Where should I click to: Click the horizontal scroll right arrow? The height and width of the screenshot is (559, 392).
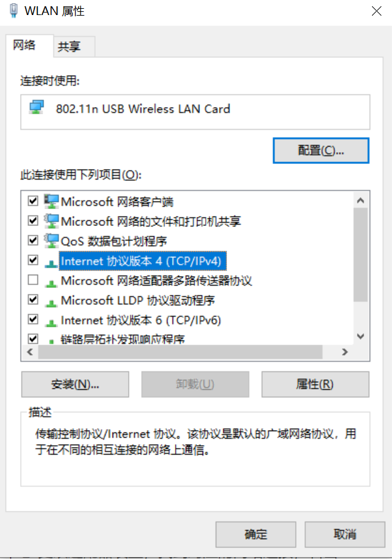click(344, 352)
